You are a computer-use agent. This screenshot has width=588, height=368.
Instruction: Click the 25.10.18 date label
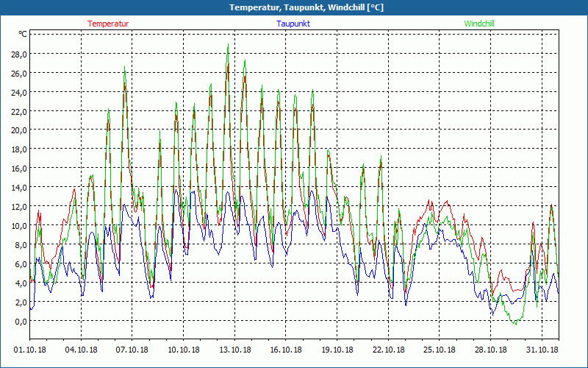(x=439, y=350)
